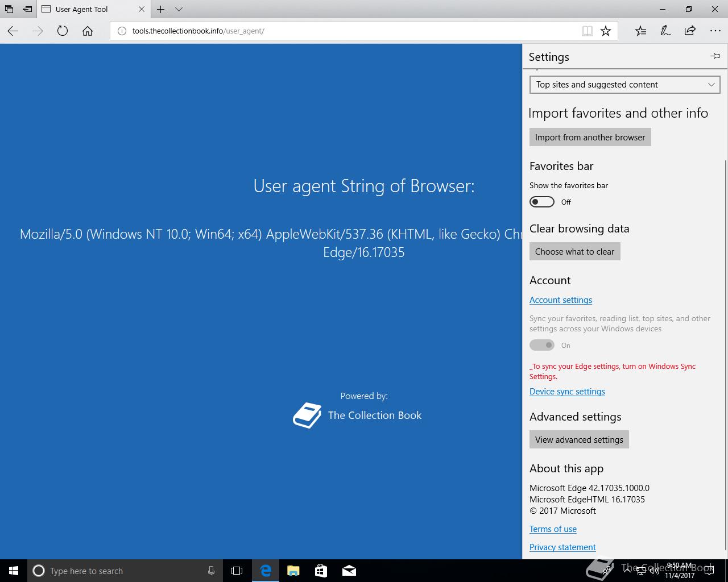Open the Microsoft Store taskbar icon
The height and width of the screenshot is (582, 728).
[x=321, y=571]
